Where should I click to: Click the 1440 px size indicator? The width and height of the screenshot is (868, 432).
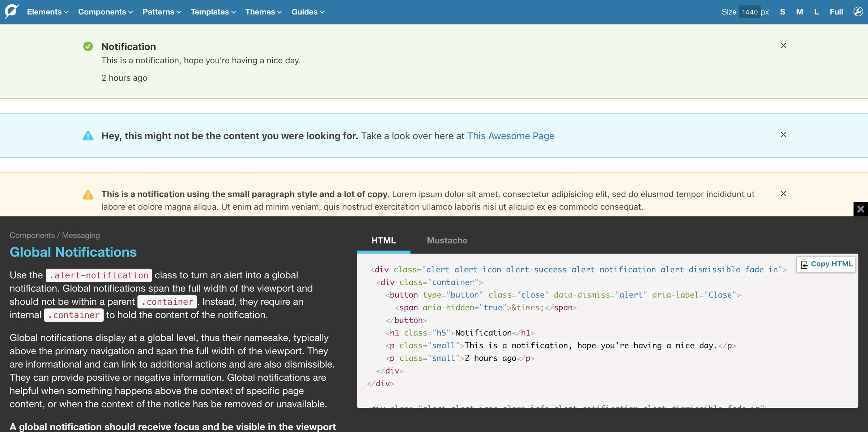(749, 12)
